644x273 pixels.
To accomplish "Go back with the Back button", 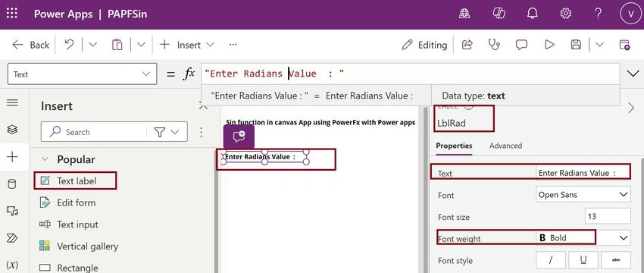I will click(x=30, y=45).
